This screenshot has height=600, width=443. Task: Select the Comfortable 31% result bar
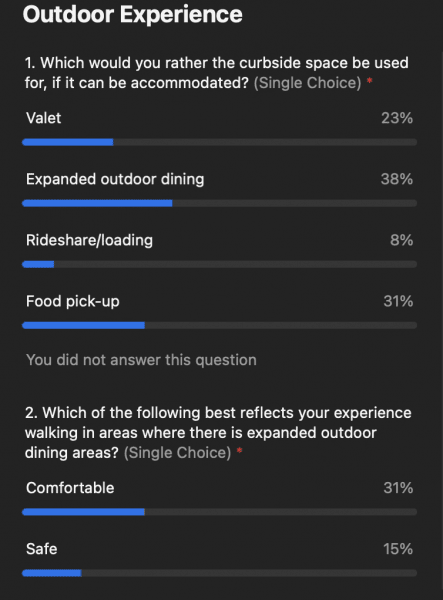pyautogui.click(x=220, y=512)
